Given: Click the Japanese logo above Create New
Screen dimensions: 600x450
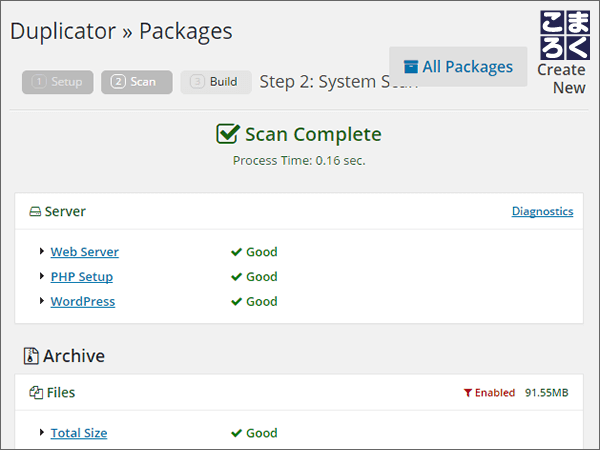Looking at the screenshot, I should 565,35.
